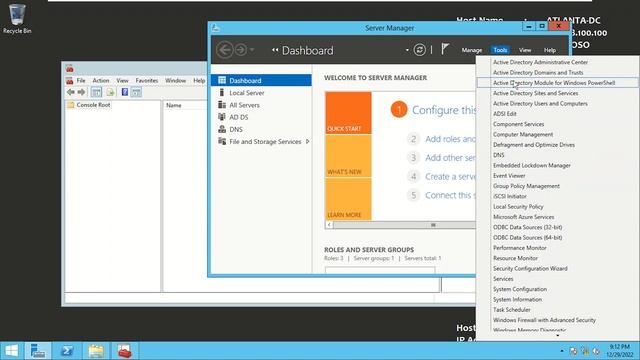Click the red toolbox MMC taskbar icon

124,351
